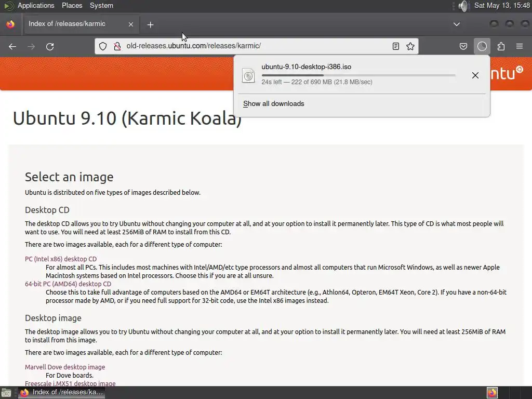Open PC (Intel x86) desktop CD link
Viewport: 532px width, 399px height.
61,259
